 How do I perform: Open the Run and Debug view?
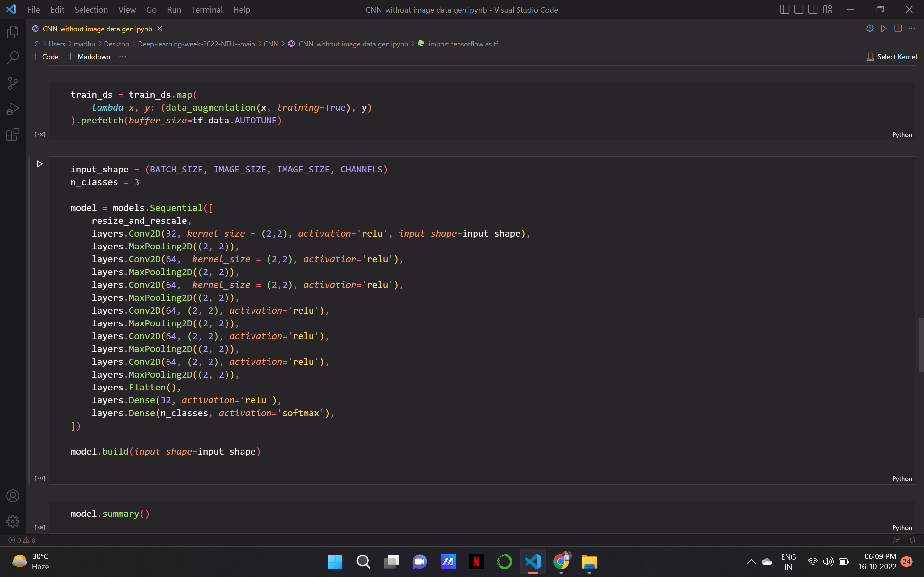(13, 109)
